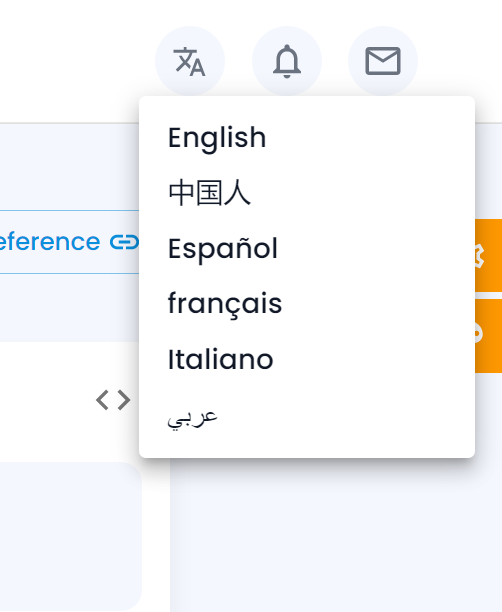This screenshot has width=502, height=612.
Task: Open the notifications bell
Action: (x=287, y=61)
